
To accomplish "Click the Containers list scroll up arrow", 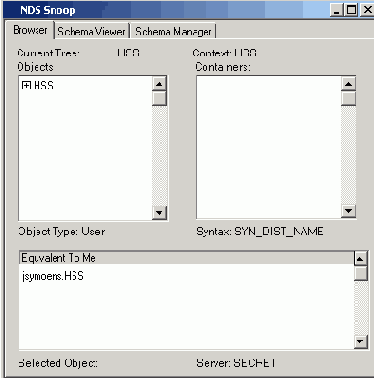I will 348,84.
